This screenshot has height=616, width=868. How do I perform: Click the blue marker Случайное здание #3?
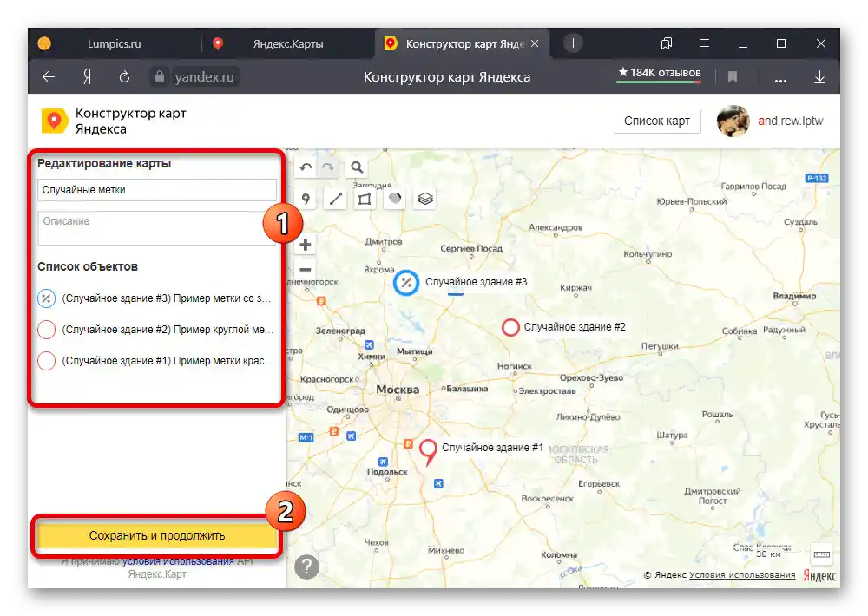(405, 283)
